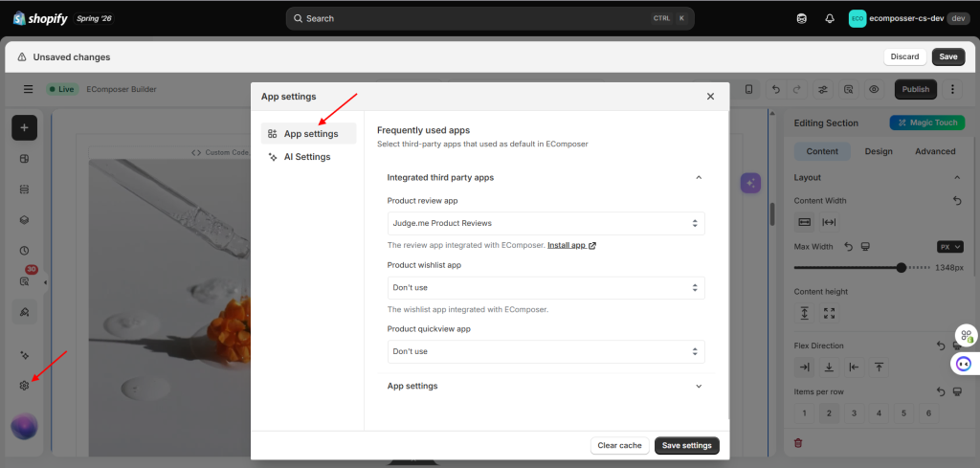Open the settings gear in left sidebar
The width and height of the screenshot is (980, 468).
(24, 386)
